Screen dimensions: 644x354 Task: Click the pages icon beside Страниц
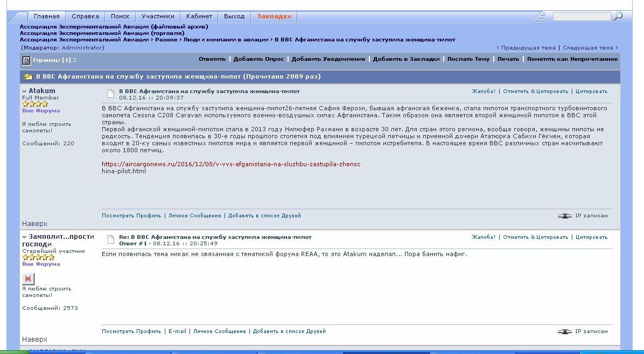pyautogui.click(x=26, y=60)
